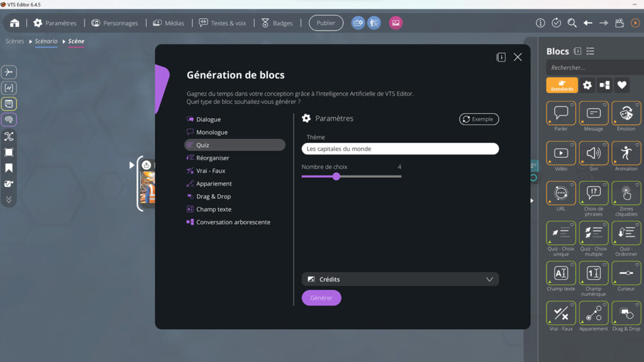Select the Vrai - Faux generation type
Screen dimensions: 644x362
pyautogui.click(x=208, y=170)
